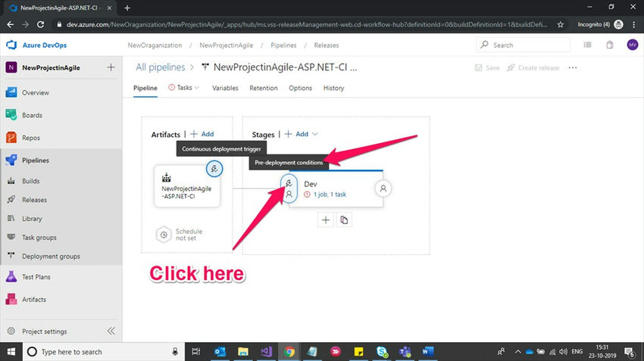This screenshot has width=644, height=361.
Task: Select the Retention tab
Action: pyautogui.click(x=263, y=89)
